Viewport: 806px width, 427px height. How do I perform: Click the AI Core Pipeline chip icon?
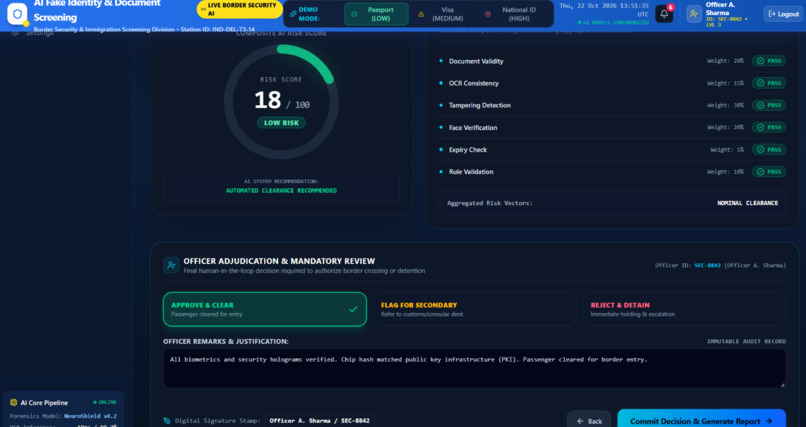[x=14, y=403]
